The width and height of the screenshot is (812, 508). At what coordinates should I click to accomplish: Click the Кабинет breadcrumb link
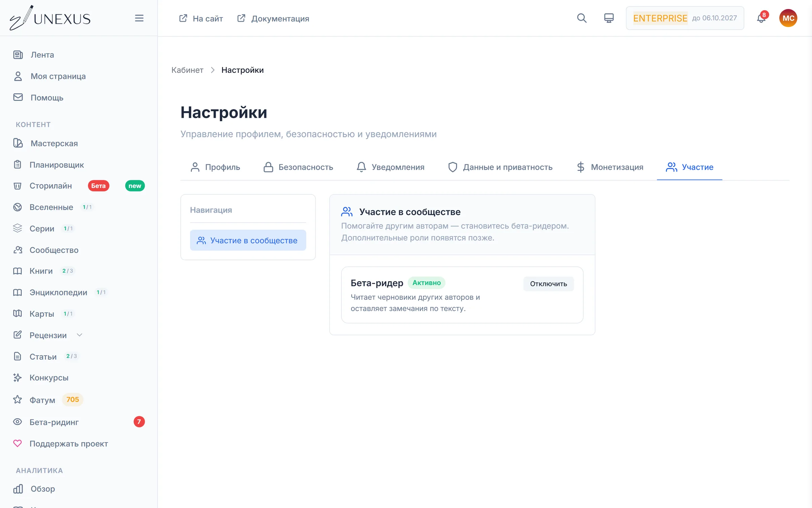(187, 70)
